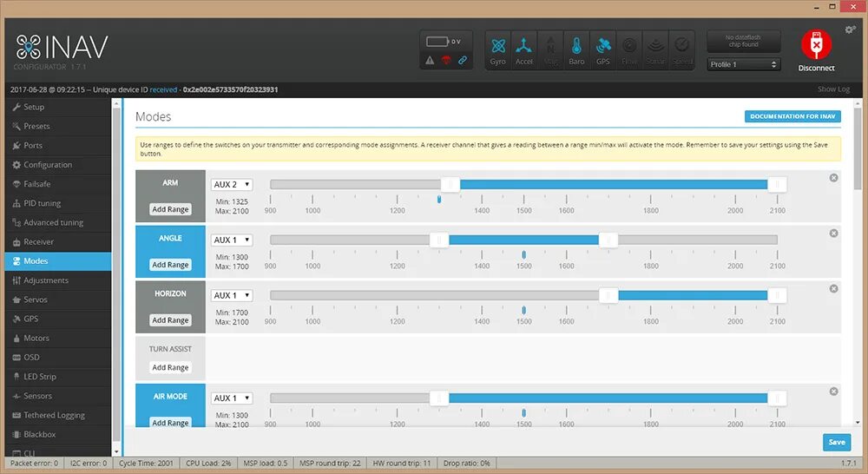868x474 pixels.
Task: Click the blue link status icon
Action: click(x=463, y=61)
